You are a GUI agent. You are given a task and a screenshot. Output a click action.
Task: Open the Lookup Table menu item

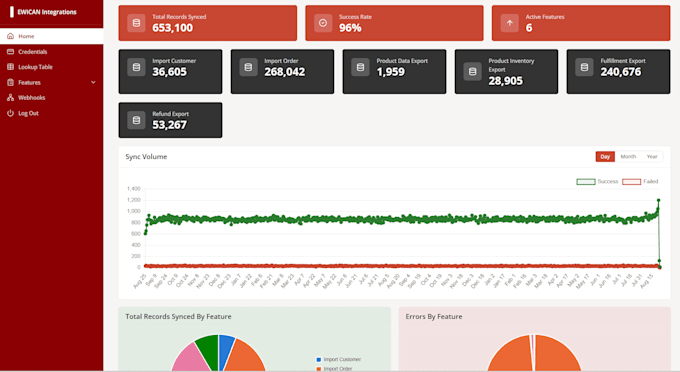point(52,67)
